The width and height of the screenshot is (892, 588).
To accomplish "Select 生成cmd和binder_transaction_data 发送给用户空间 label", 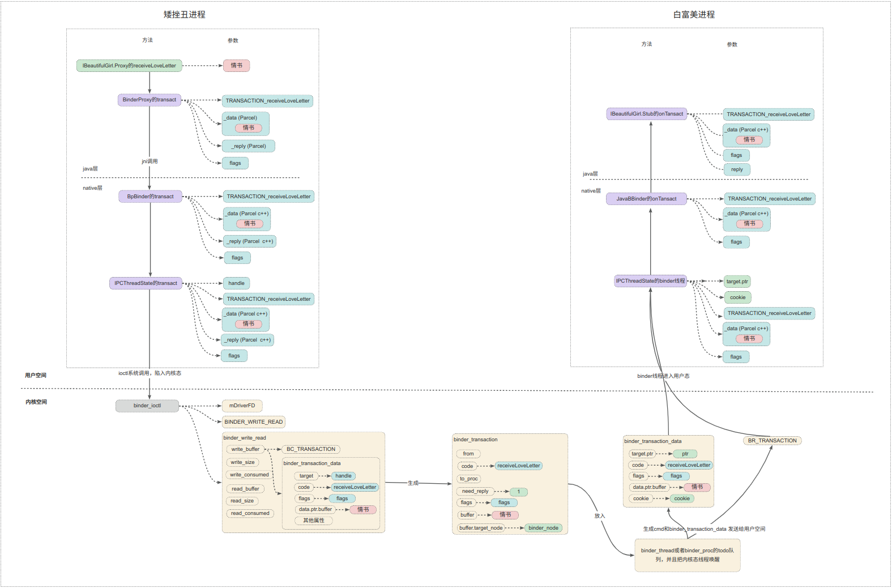I will pyautogui.click(x=704, y=529).
